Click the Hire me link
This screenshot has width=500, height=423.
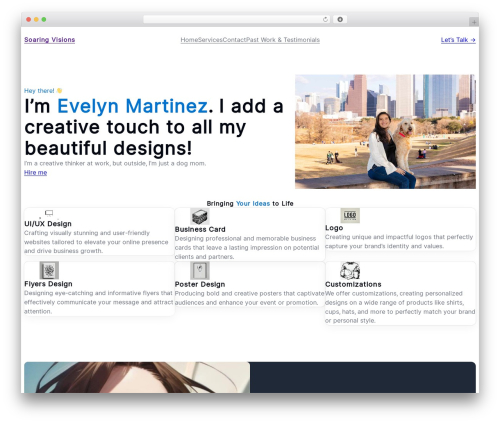(36, 173)
